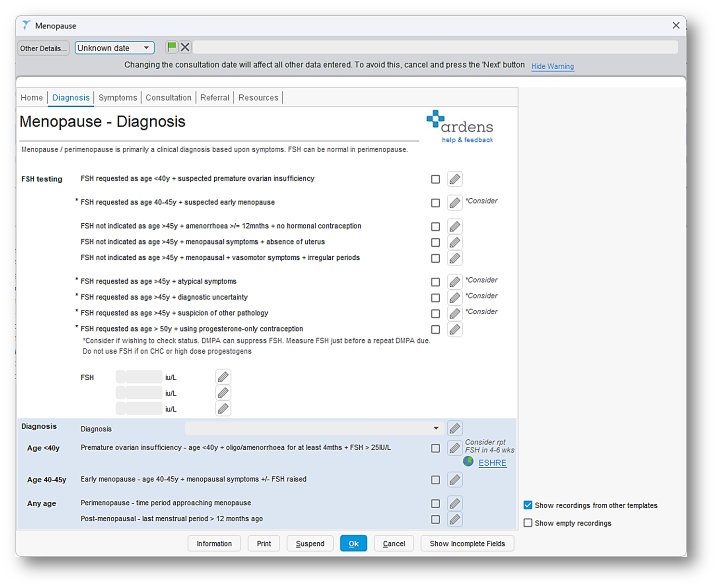Tick FSH not indicated absence of uterus checkbox

[x=435, y=242]
